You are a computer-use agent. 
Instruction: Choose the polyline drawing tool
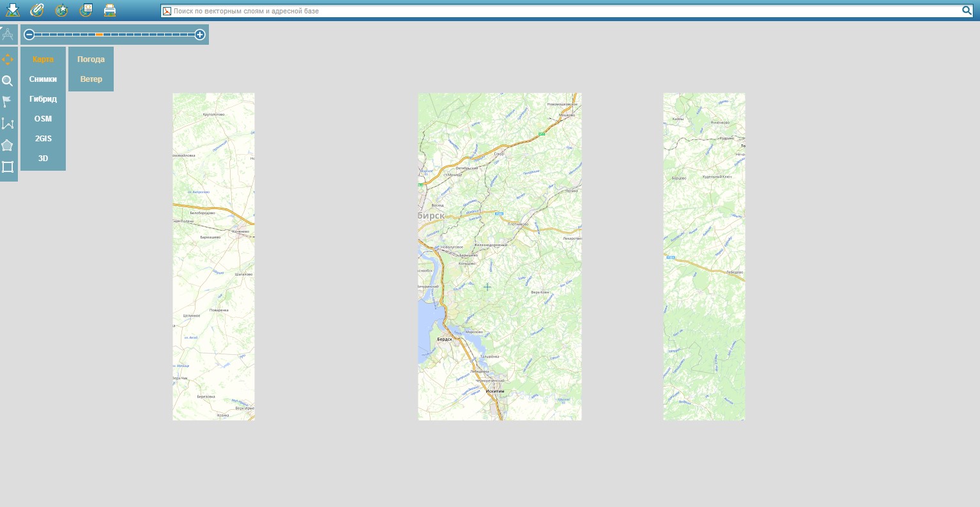8,124
